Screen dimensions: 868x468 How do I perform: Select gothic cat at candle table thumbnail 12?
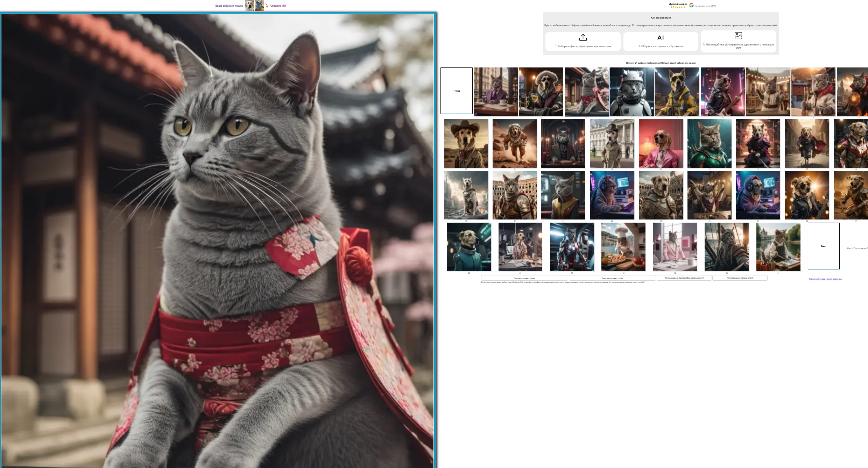(563, 144)
